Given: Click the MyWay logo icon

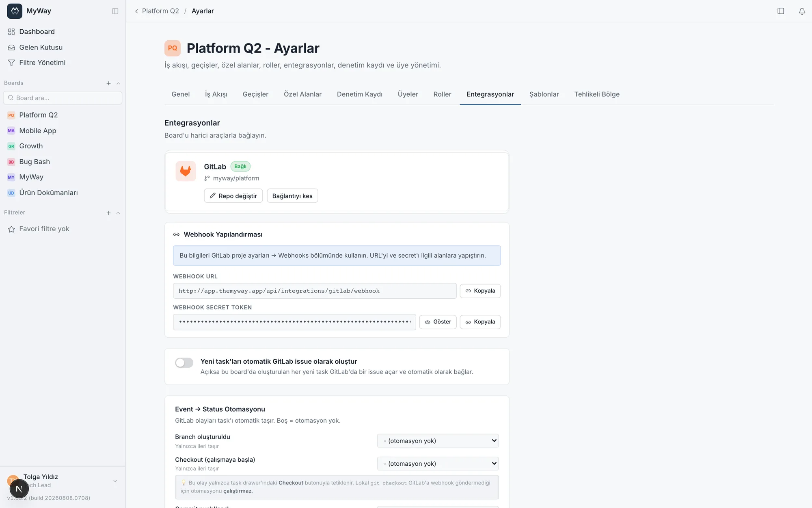Looking at the screenshot, I should 15,11.
